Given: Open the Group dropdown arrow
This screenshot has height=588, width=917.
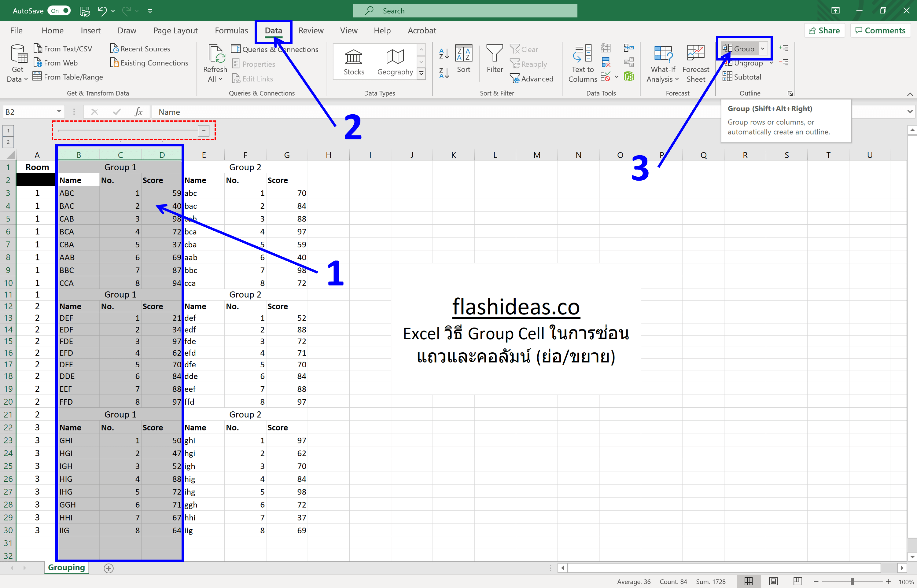Looking at the screenshot, I should coord(763,49).
